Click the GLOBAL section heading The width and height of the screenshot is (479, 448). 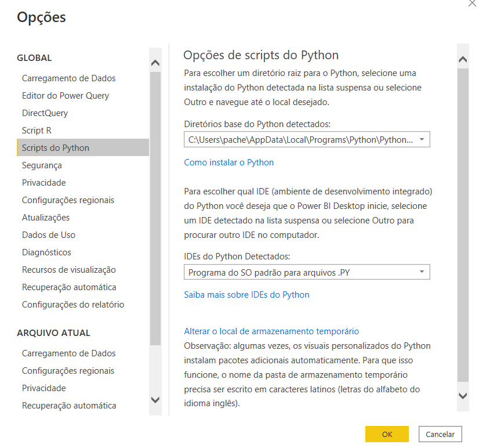coord(34,58)
